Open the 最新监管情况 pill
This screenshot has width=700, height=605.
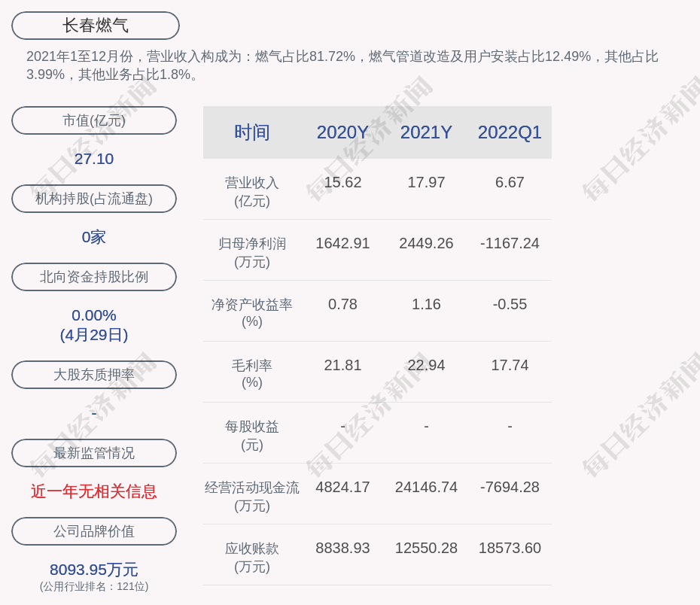point(94,453)
